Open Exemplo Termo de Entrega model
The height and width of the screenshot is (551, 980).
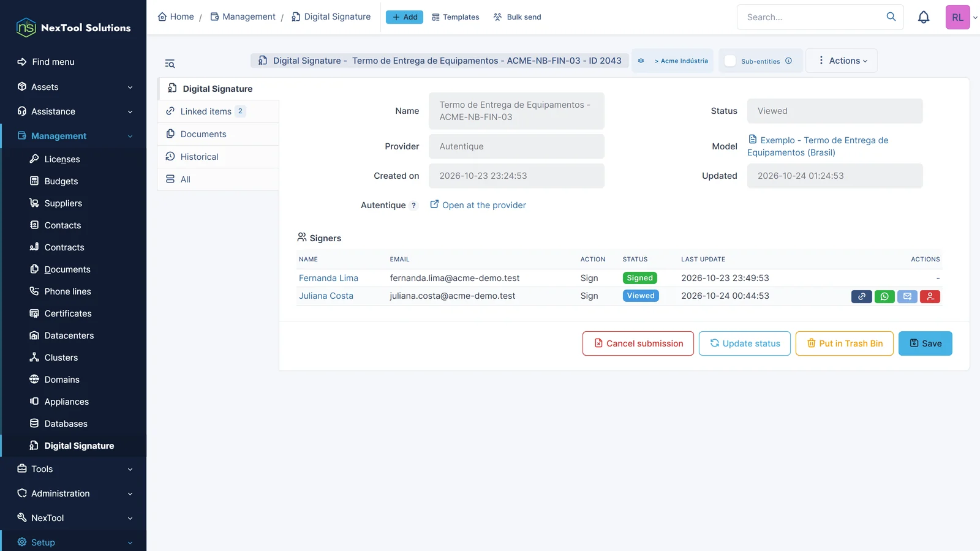pos(818,146)
